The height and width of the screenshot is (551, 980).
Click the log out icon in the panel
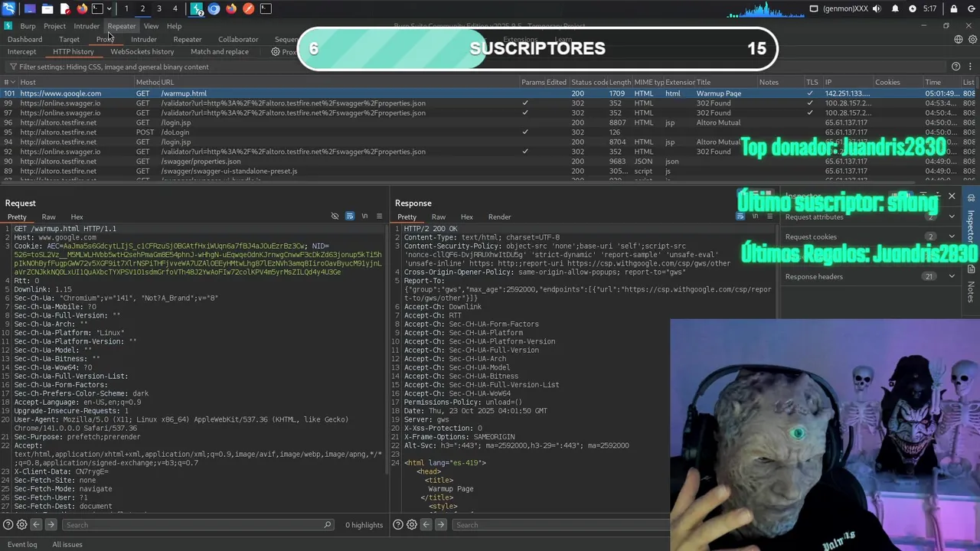tap(971, 8)
